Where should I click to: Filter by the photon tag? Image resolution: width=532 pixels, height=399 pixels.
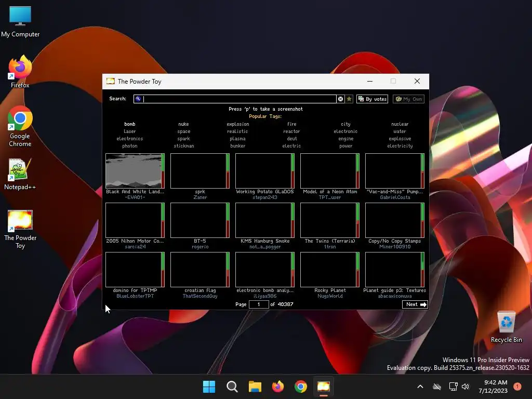point(129,146)
